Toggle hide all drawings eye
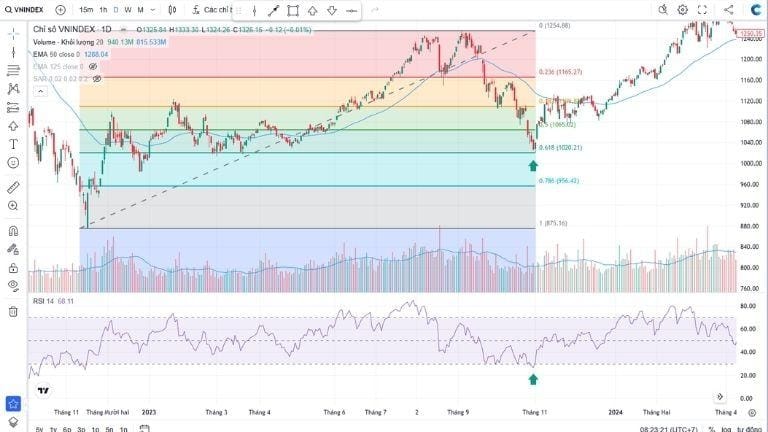 click(13, 286)
